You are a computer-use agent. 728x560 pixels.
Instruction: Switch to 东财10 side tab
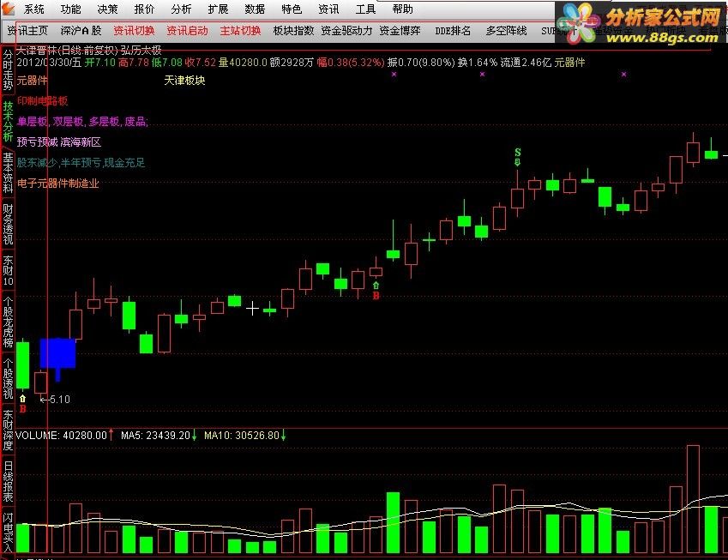(x=8, y=270)
